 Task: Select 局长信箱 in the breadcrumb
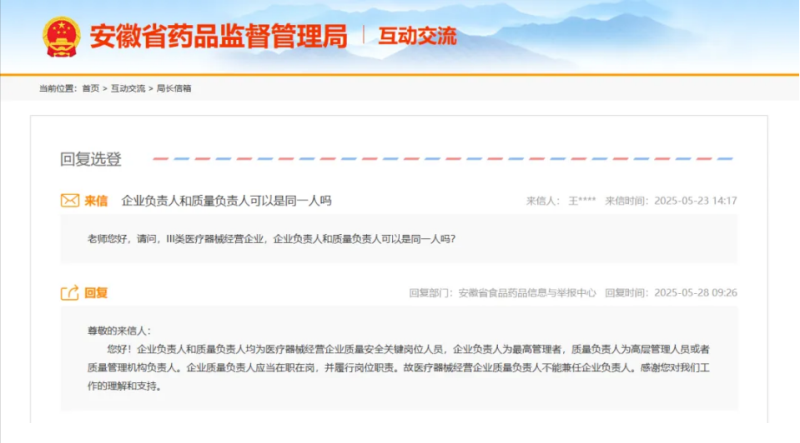174,88
